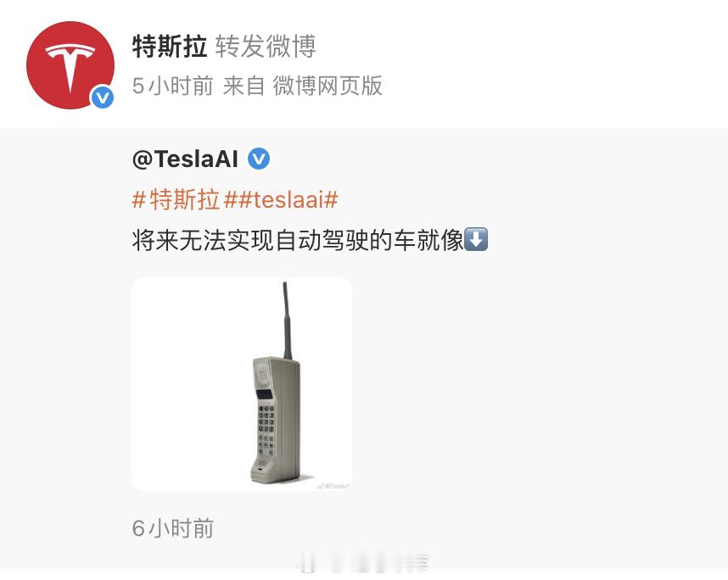Viewport: 728px width, 580px height.
Task: Click the verified badge beside @TeslaAI
Action: [x=259, y=159]
